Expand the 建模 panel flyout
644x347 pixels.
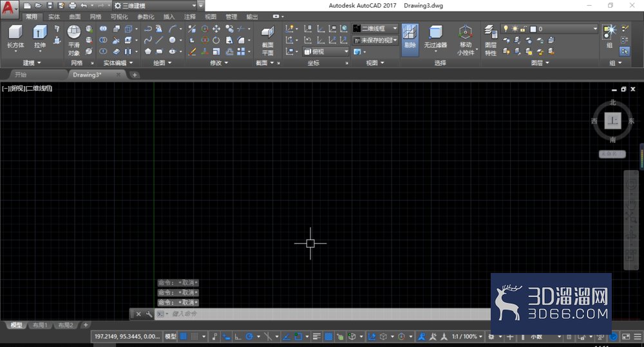[x=32, y=63]
